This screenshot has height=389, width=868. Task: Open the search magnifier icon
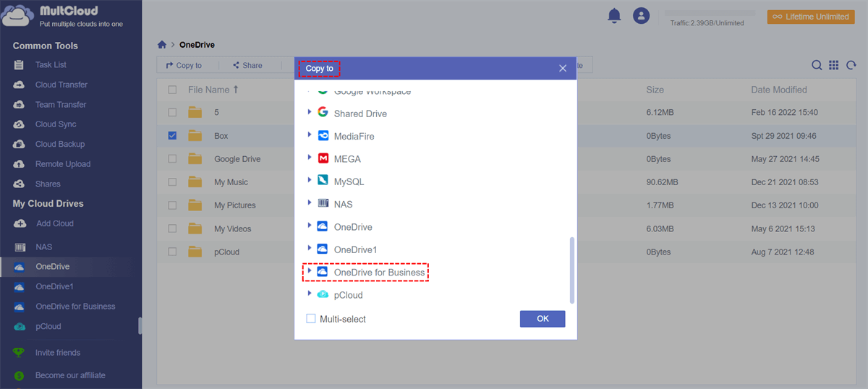coord(817,65)
